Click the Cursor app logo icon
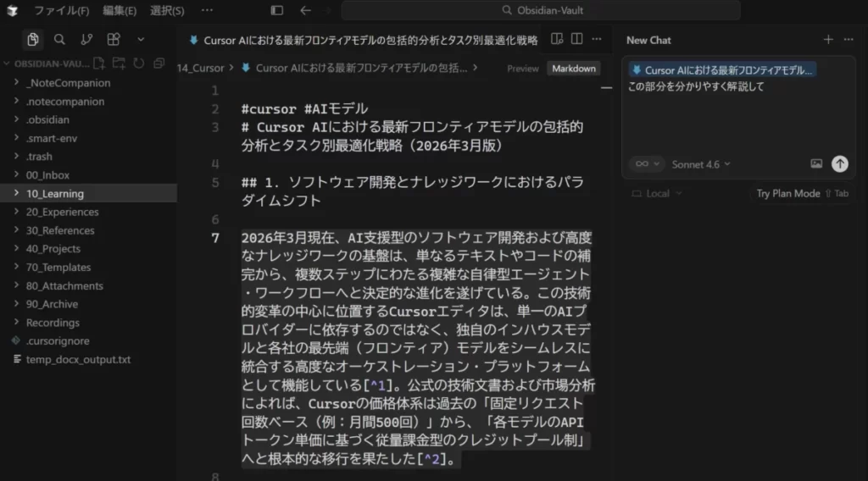 [x=12, y=10]
